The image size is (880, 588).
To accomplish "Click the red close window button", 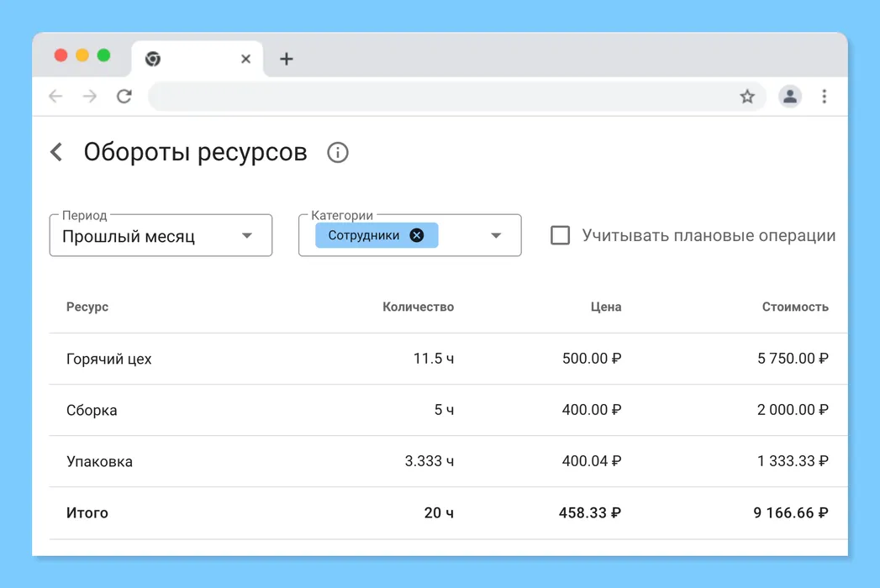I will click(61, 55).
